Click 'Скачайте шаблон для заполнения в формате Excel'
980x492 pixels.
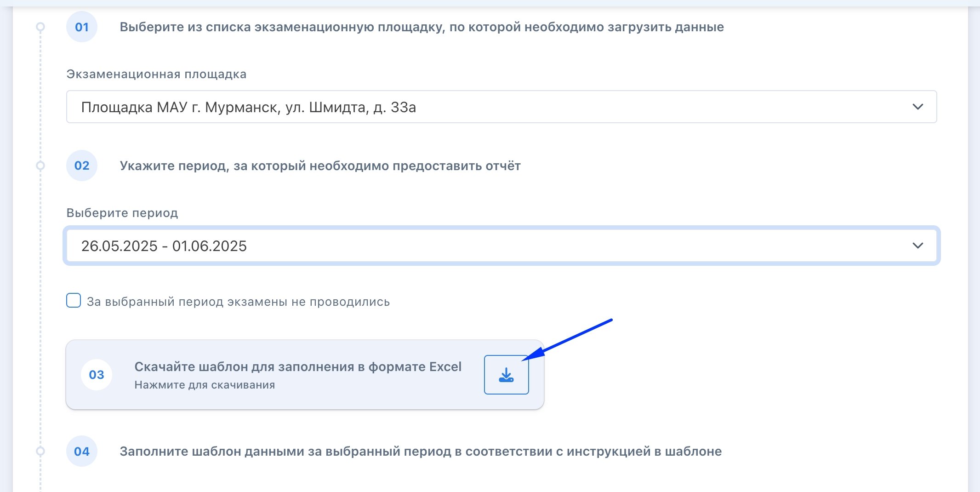pyautogui.click(x=297, y=366)
